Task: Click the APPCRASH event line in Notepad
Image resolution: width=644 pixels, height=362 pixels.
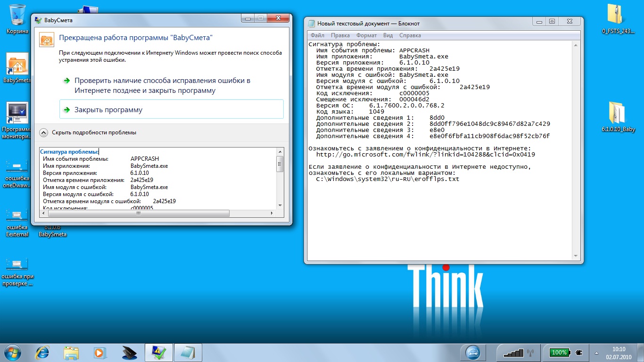Action: (x=373, y=50)
